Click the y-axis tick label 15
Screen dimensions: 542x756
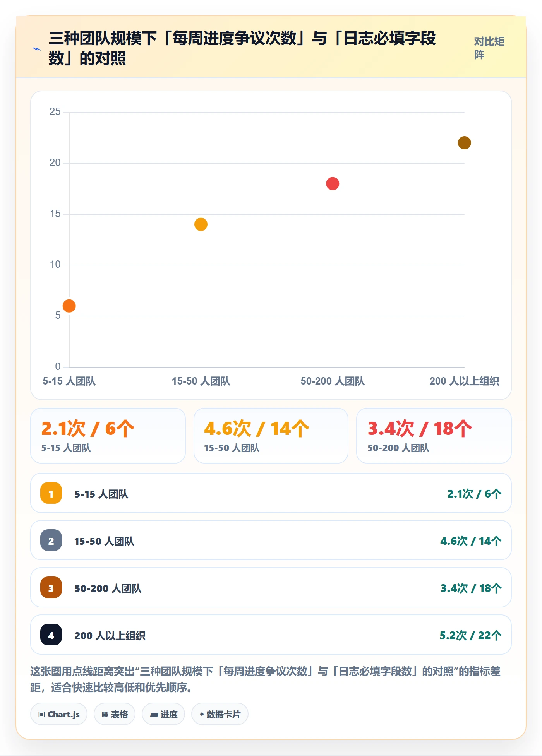(x=55, y=214)
